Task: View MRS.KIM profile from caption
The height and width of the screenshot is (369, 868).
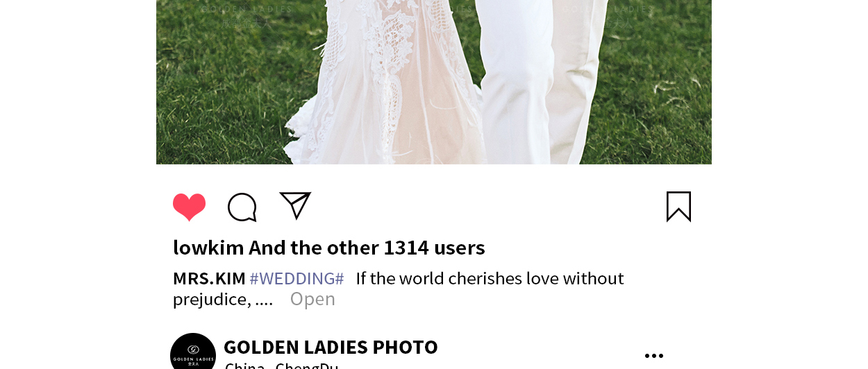Action: tap(209, 279)
